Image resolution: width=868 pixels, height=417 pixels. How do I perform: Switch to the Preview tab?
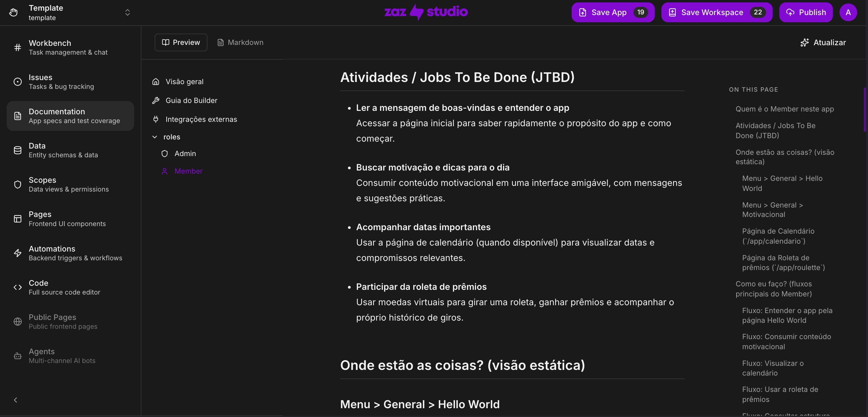point(181,42)
